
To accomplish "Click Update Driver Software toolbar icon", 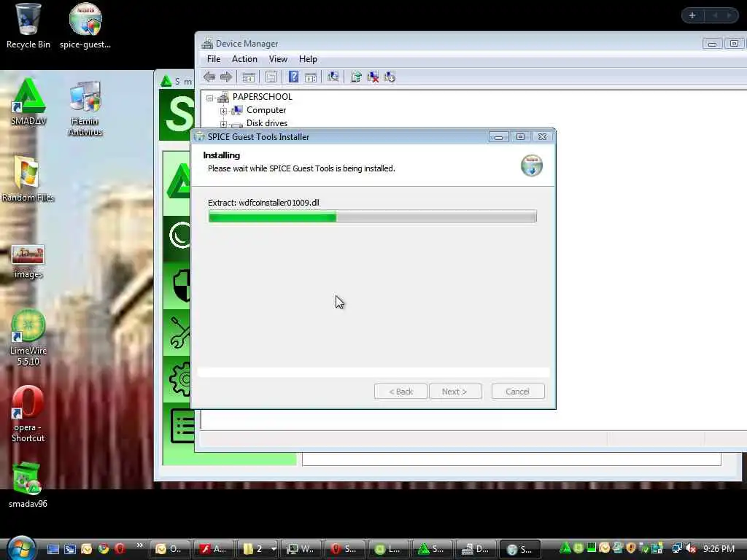I will [x=355, y=77].
